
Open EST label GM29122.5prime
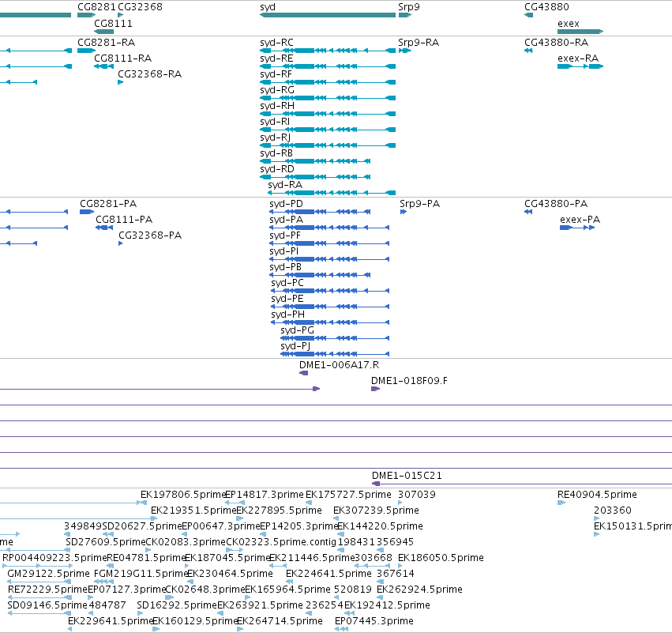[48, 574]
